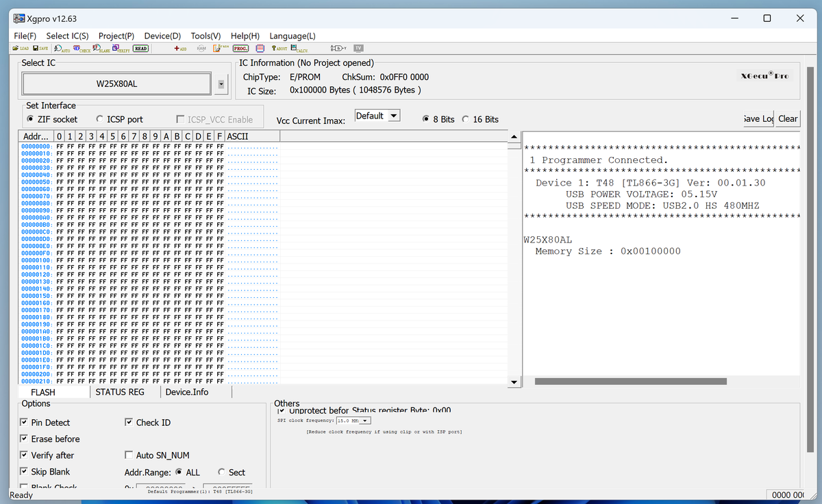Screen dimensions: 822x504
Task: Select Sect address range radio
Action: coord(221,472)
